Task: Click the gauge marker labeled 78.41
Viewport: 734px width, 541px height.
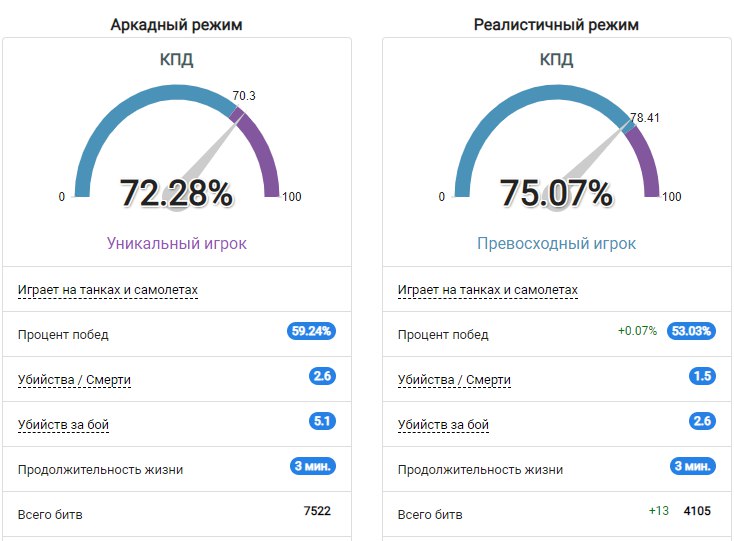Action: tap(644, 118)
